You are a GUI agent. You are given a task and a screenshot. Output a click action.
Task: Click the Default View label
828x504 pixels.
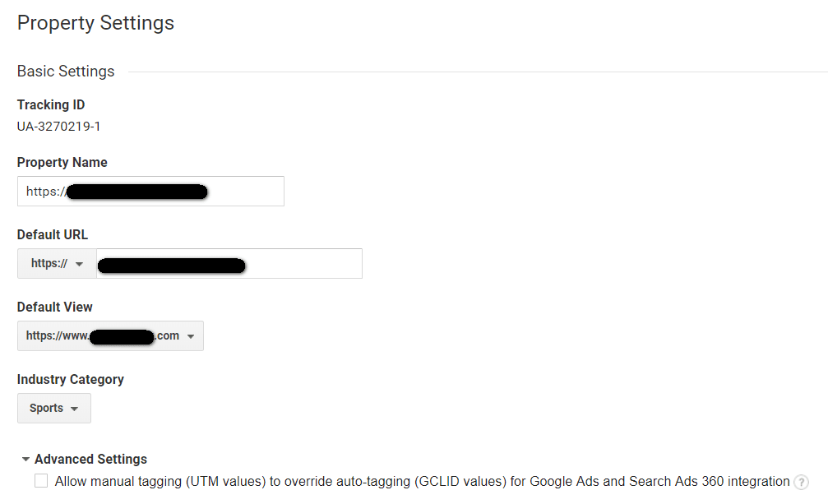point(55,307)
